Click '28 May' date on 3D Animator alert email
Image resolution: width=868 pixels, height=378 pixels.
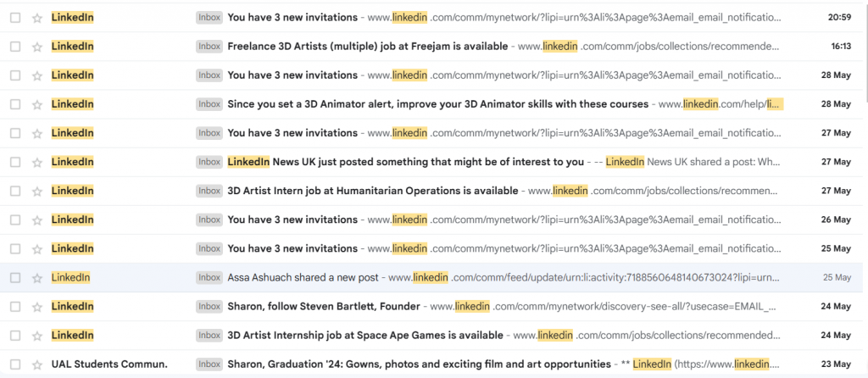coord(836,104)
